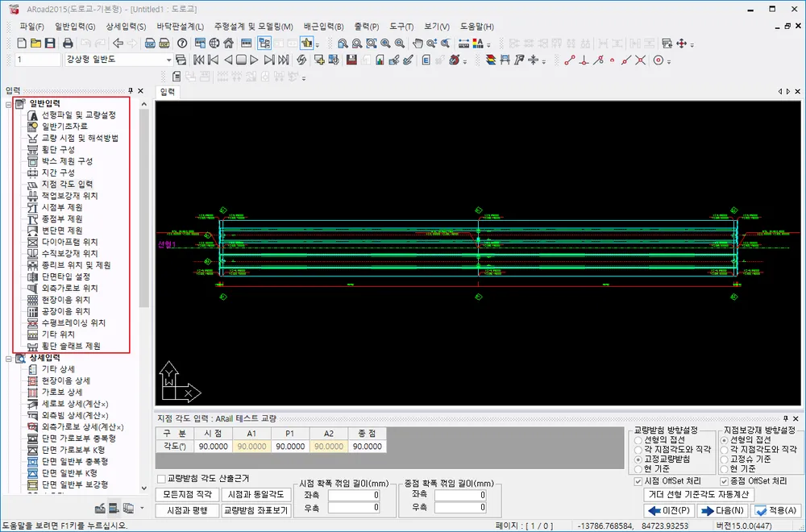Screen dimensions: 806x532
Task: Select 선형의 접선 under 교량받침 방향설정
Action: click(638, 440)
